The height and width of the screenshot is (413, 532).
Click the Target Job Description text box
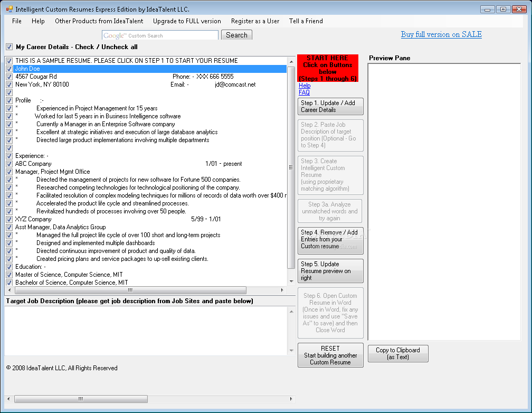pyautogui.click(x=146, y=331)
